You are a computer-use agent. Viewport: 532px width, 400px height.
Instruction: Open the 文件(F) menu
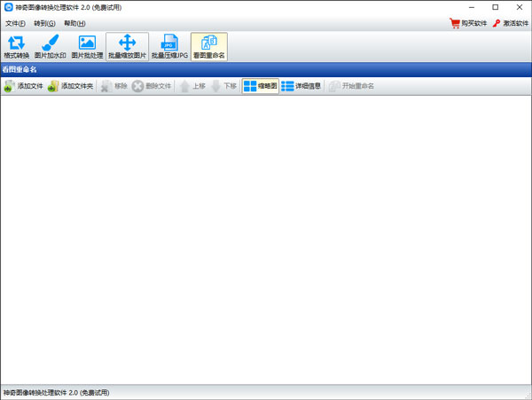(x=15, y=23)
